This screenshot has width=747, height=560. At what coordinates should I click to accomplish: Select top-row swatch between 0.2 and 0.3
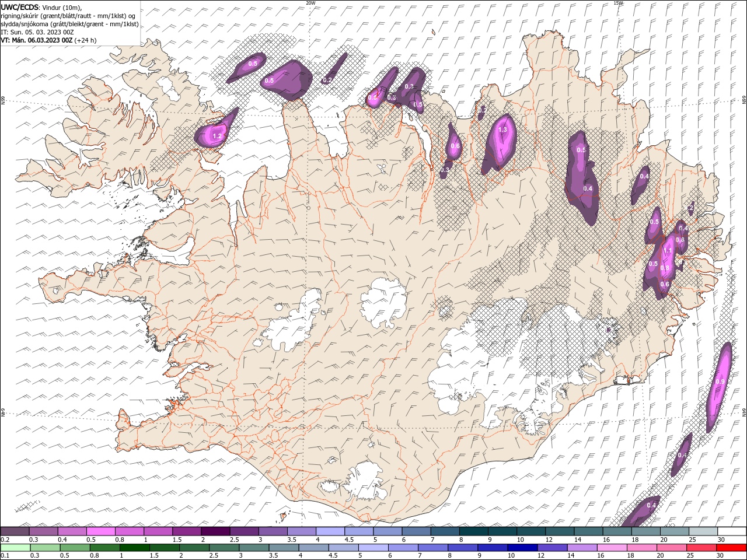coord(15,531)
